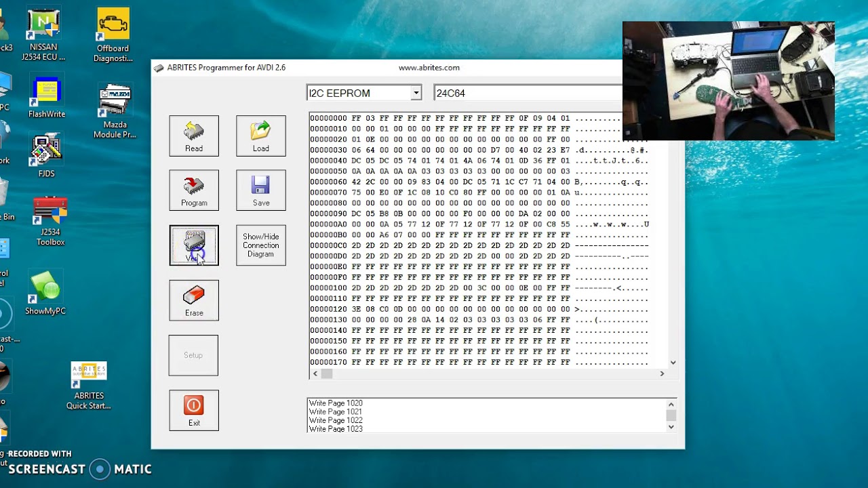Click hex row at address 000000C0
The height and width of the screenshot is (488, 868).
coord(479,245)
